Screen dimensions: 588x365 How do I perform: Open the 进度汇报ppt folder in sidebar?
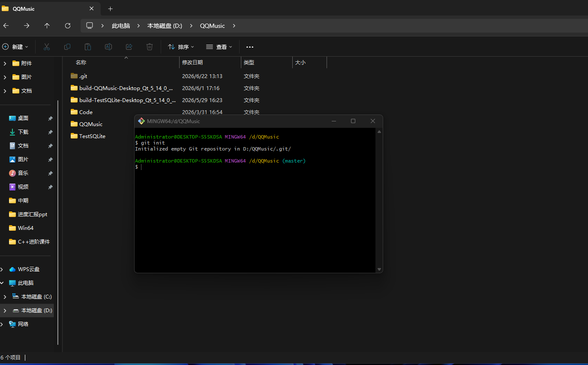click(x=28, y=214)
